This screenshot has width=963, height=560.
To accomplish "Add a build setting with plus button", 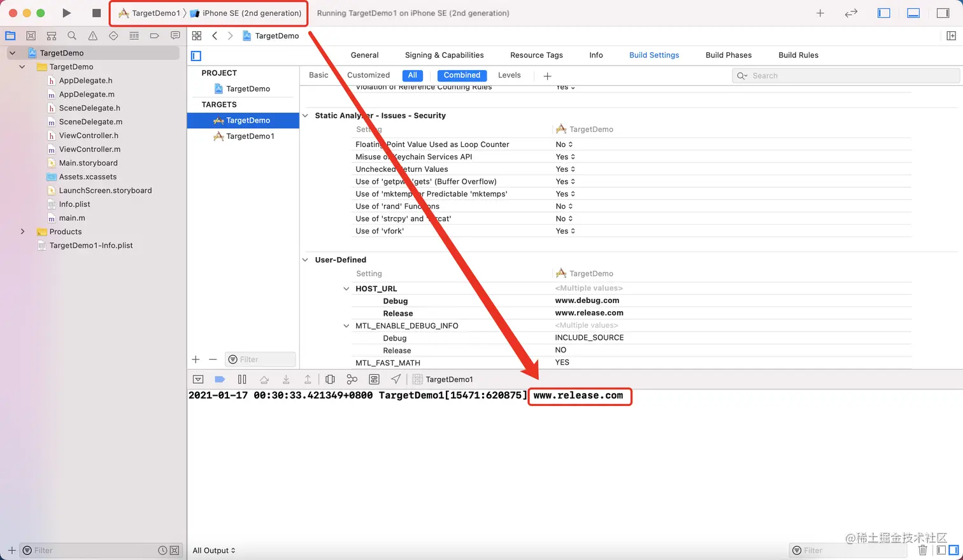I will click(547, 76).
